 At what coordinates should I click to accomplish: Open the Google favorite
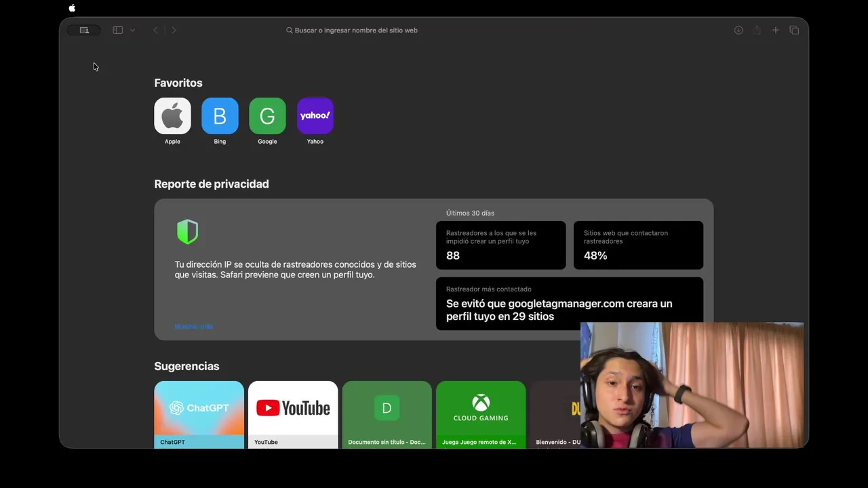click(x=267, y=116)
